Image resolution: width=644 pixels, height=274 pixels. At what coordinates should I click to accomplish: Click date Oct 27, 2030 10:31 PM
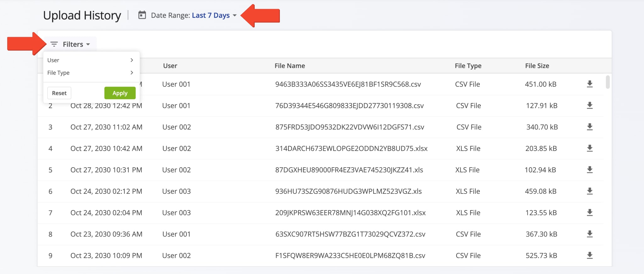(x=106, y=170)
